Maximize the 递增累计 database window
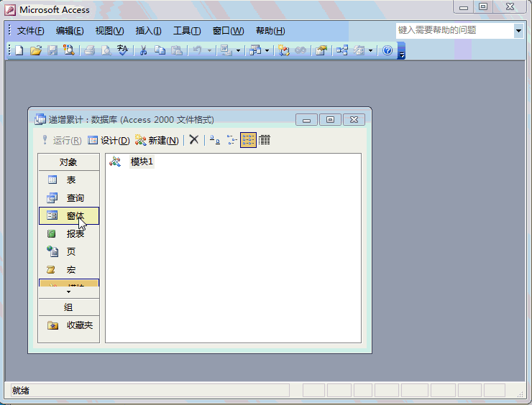The width and height of the screenshot is (532, 405). pos(330,120)
